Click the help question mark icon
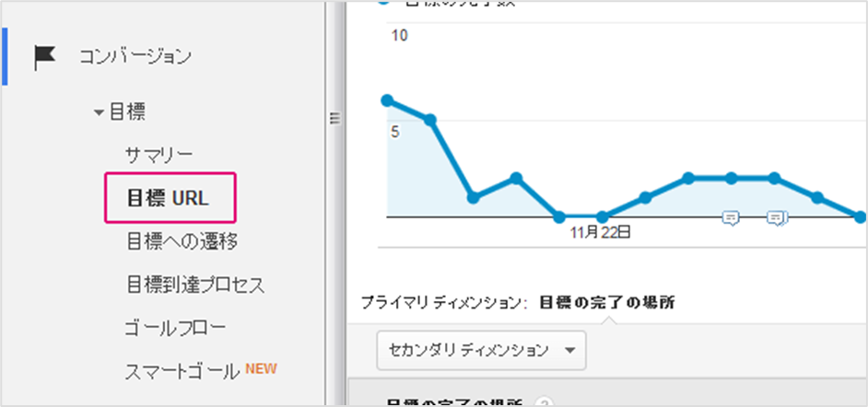The image size is (868, 407). (x=545, y=402)
